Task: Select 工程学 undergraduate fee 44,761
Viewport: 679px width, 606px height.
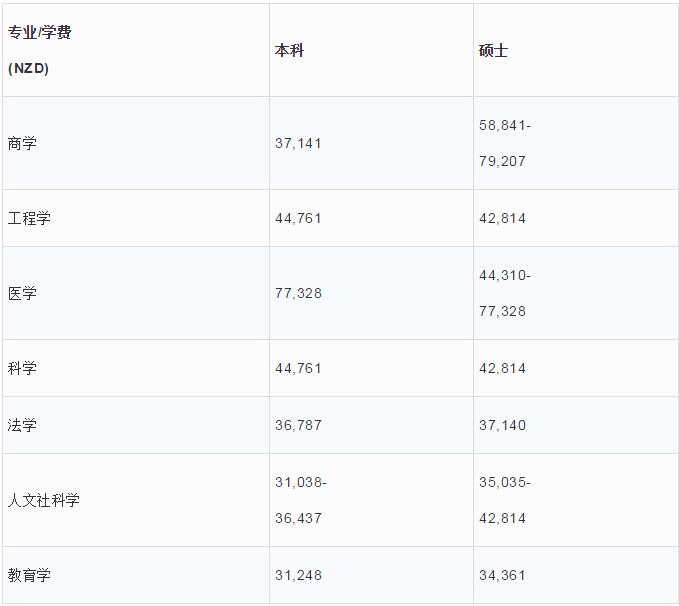Action: [x=298, y=218]
